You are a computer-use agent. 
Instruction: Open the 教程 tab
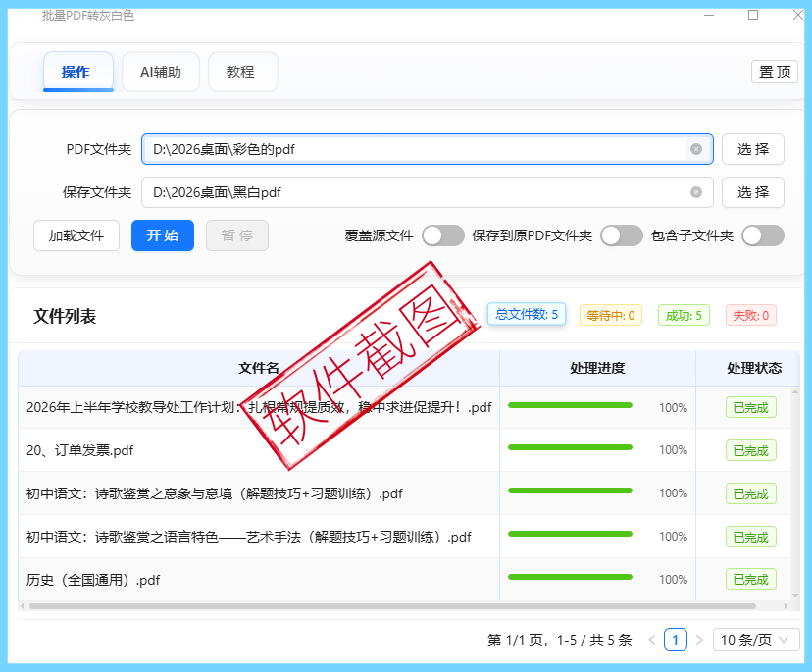point(242,72)
